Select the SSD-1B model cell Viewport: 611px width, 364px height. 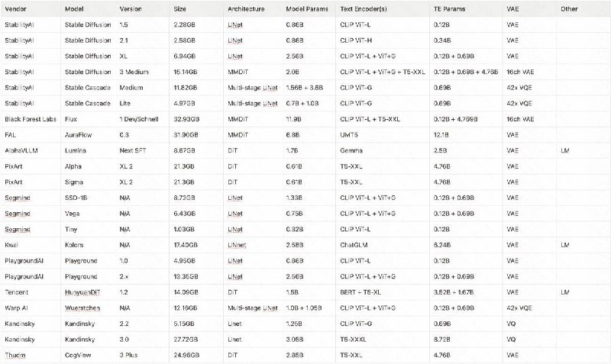coord(77,198)
